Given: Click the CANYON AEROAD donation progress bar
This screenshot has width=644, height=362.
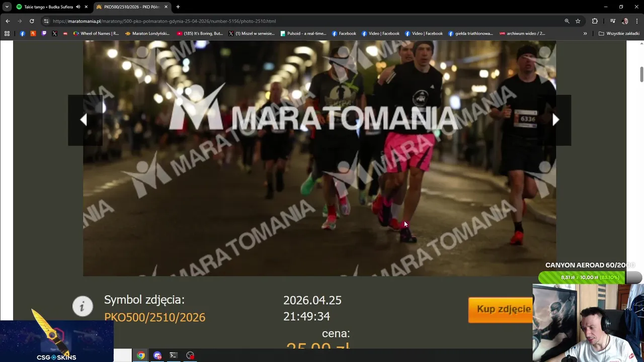Looking at the screenshot, I should point(590,277).
